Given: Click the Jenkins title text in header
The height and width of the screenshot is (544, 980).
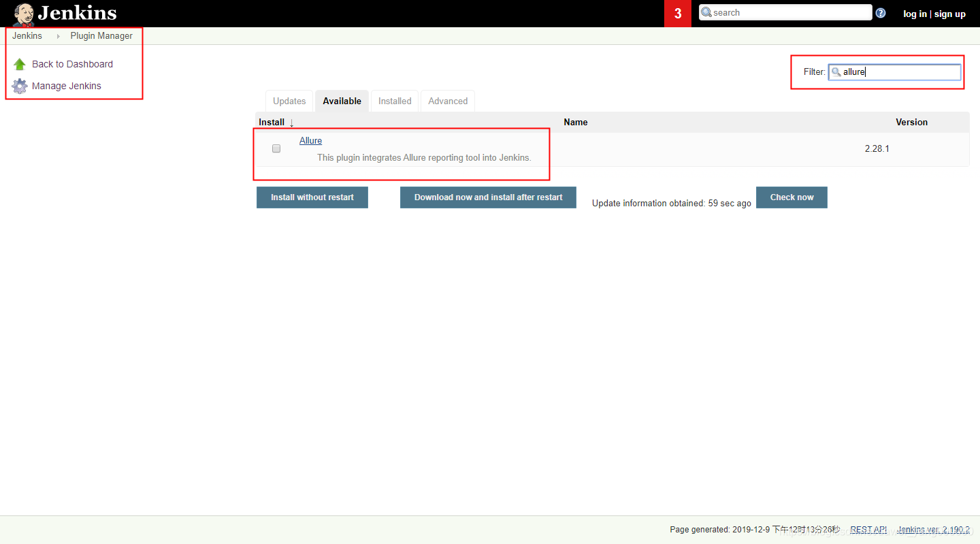Looking at the screenshot, I should coord(77,13).
